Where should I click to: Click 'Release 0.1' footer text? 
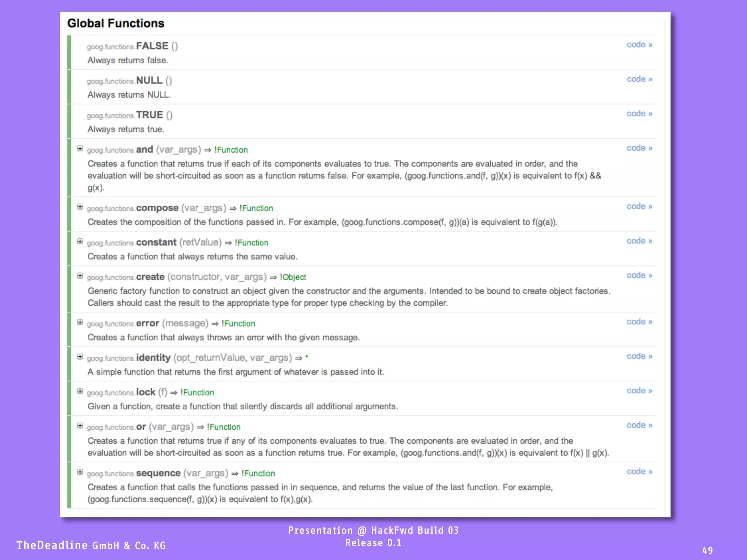(373, 543)
